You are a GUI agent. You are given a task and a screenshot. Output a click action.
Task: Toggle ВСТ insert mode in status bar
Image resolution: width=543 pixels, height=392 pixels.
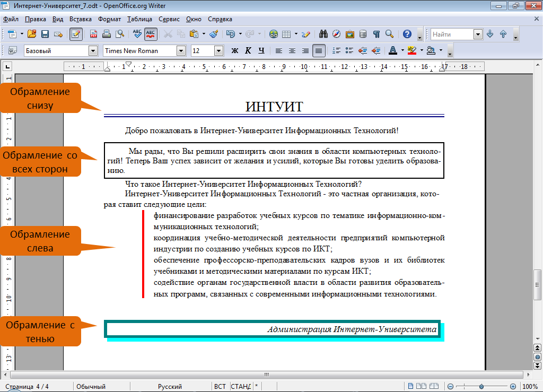tap(220, 387)
